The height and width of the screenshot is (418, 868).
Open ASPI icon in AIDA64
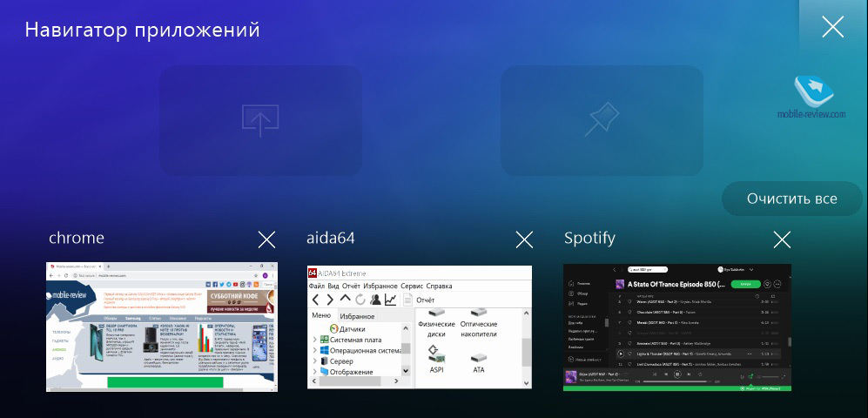point(436,359)
